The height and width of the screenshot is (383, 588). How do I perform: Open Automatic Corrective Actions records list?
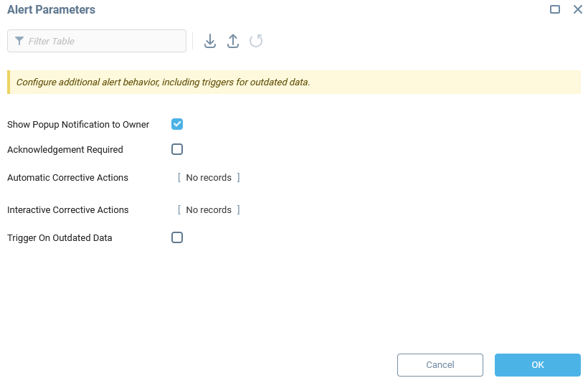pos(209,178)
